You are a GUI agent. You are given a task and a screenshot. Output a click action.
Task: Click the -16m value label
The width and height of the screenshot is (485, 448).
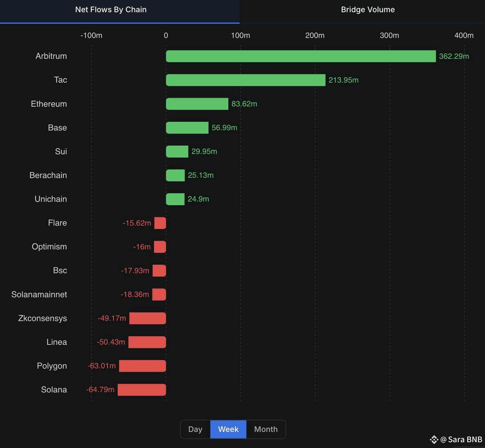pyautogui.click(x=142, y=247)
